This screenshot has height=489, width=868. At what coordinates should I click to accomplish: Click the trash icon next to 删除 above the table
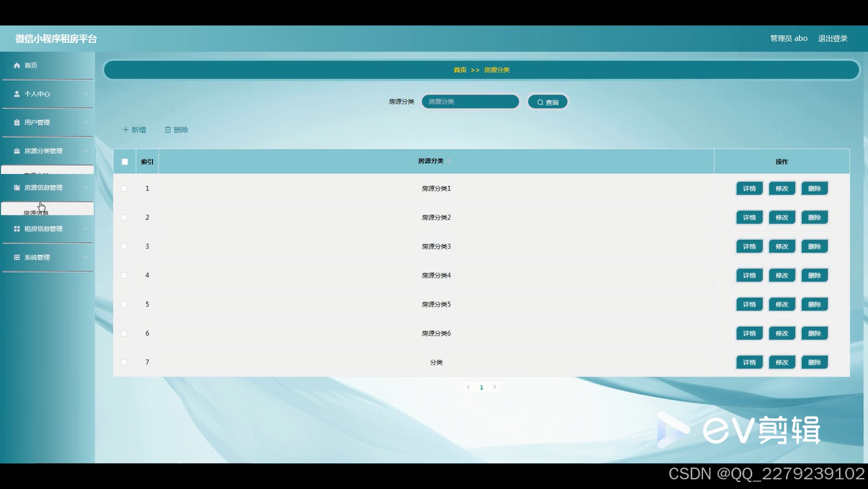pos(168,130)
